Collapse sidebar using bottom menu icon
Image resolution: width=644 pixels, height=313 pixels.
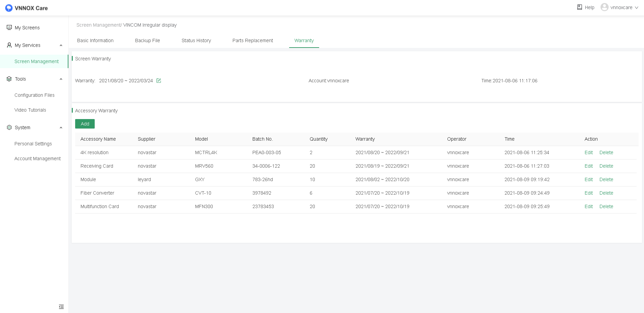point(61,307)
